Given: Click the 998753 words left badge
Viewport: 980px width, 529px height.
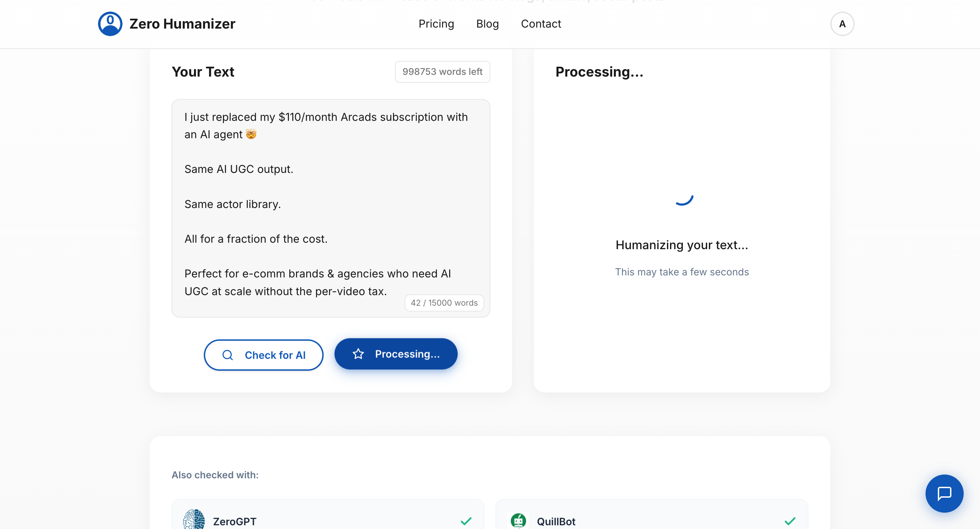Looking at the screenshot, I should pos(442,71).
